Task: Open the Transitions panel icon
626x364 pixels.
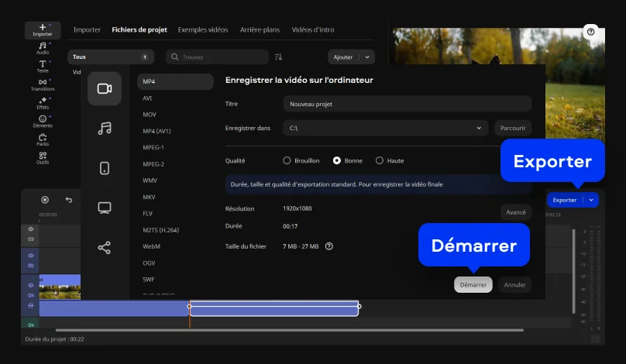Action: pos(43,84)
